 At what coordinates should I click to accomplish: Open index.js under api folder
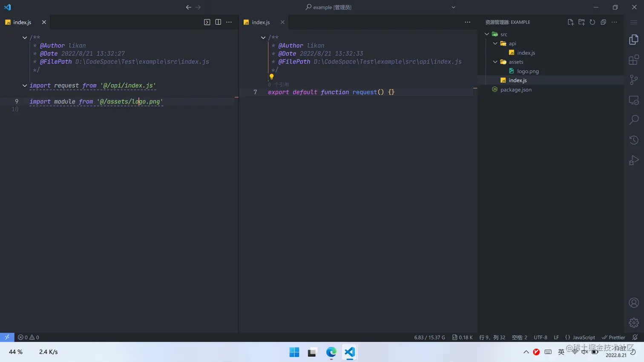pyautogui.click(x=526, y=53)
